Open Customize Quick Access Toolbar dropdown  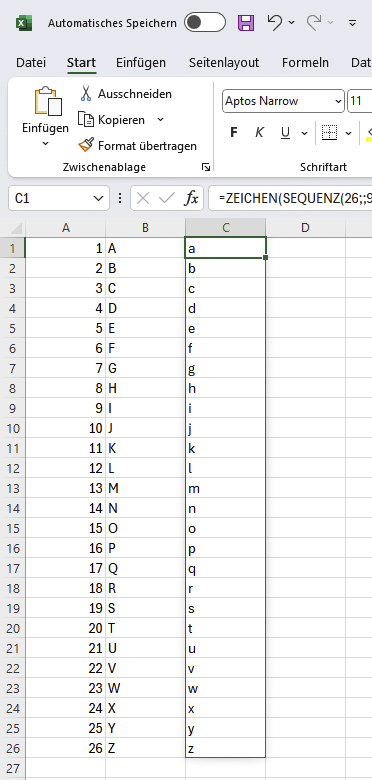(353, 23)
